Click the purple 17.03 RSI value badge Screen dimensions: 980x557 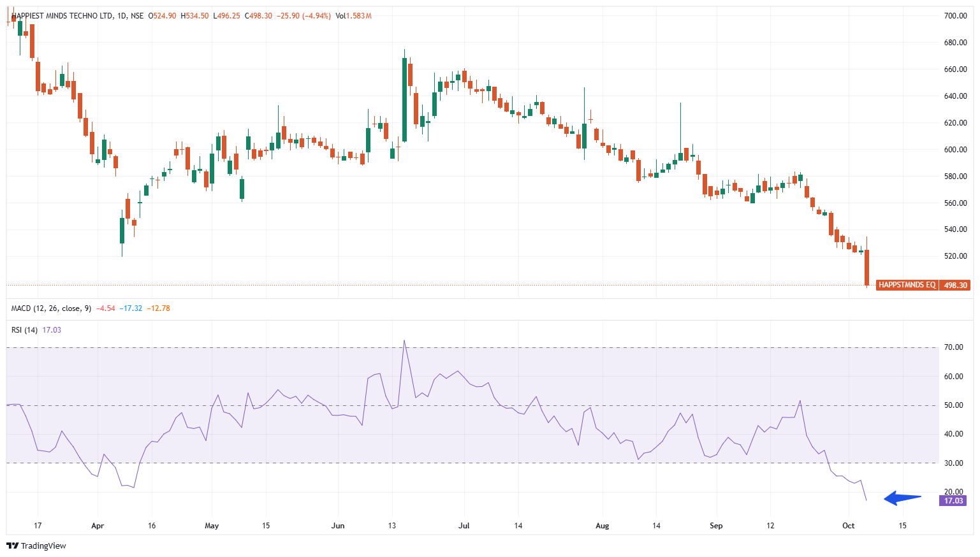pyautogui.click(x=953, y=501)
